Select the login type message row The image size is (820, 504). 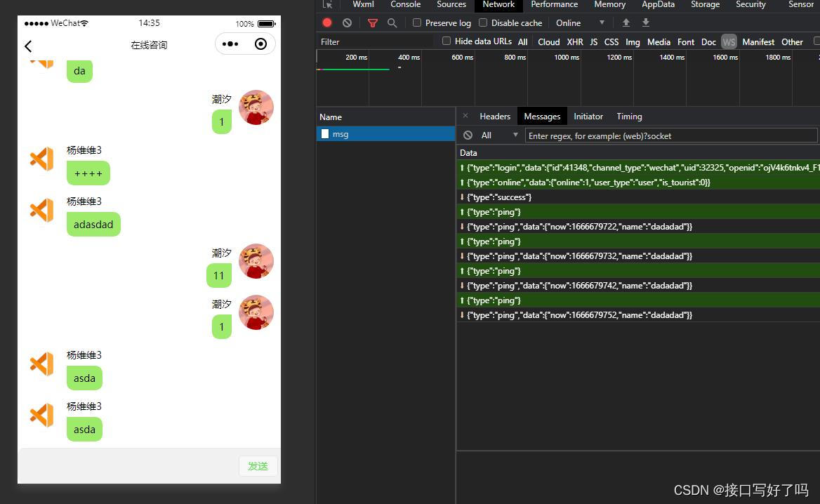pos(638,167)
